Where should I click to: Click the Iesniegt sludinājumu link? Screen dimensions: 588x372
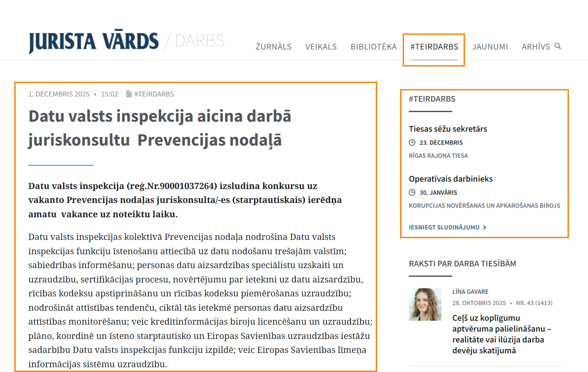click(444, 227)
